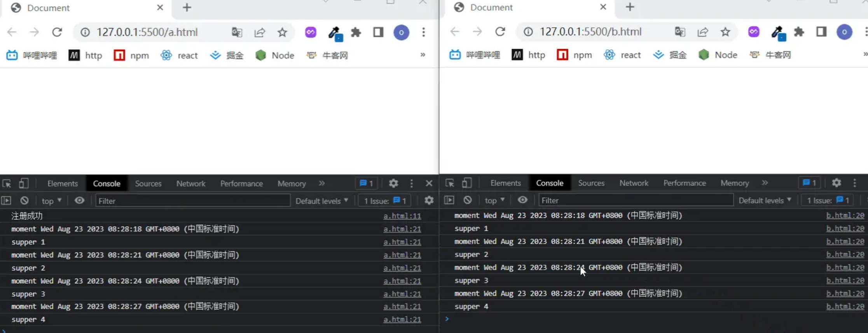
Task: Open the a.html:11 source link
Action: [402, 216]
